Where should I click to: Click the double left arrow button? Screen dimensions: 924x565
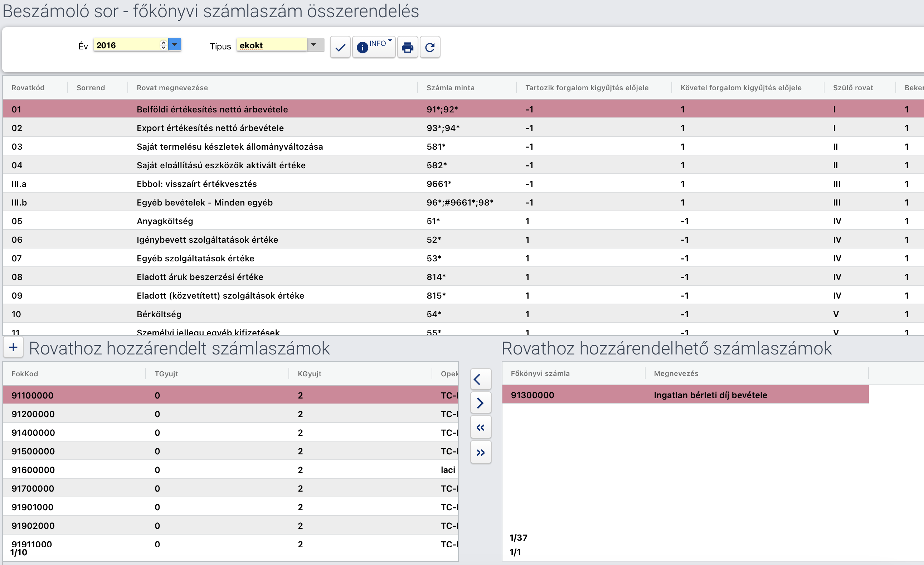tap(481, 427)
